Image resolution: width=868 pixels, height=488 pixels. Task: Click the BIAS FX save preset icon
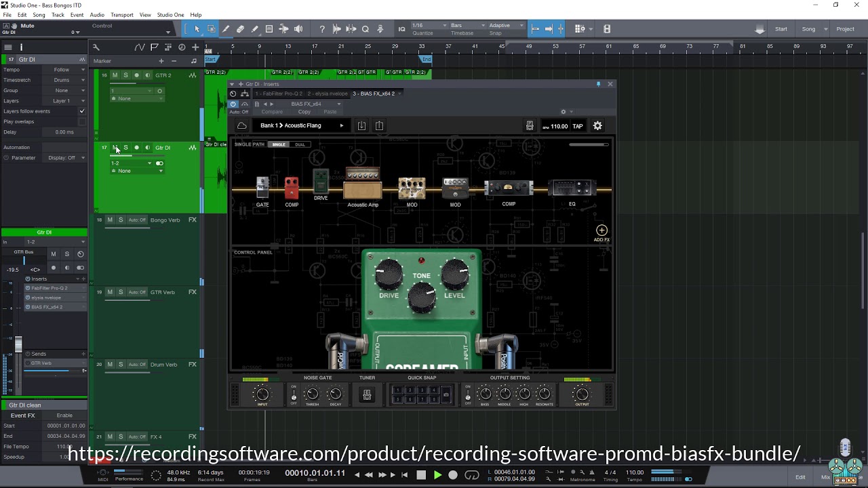(362, 126)
